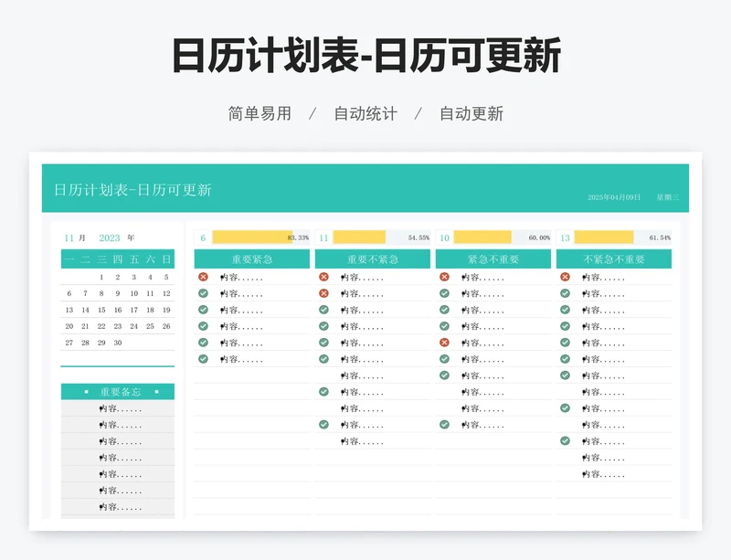Click the teal banner title 日历计划表-日历可更新
Image resolution: width=731 pixels, height=560 pixels.
coord(132,190)
